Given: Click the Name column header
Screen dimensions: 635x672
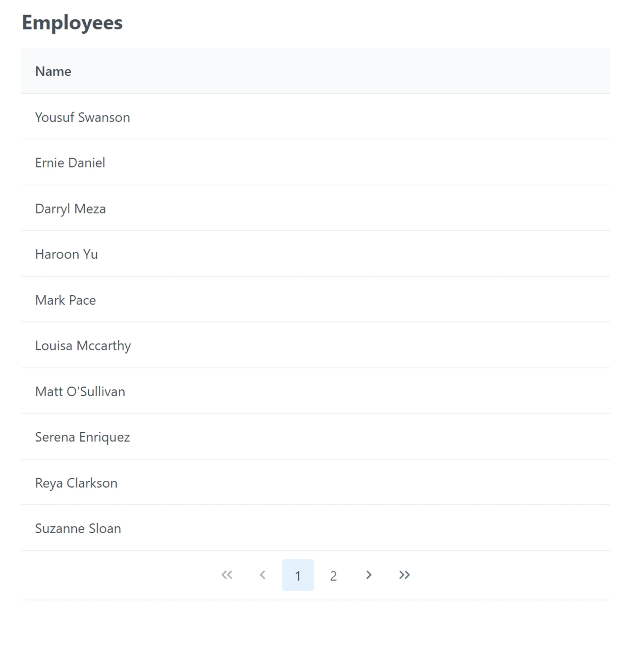Looking at the screenshot, I should pyautogui.click(x=53, y=71).
